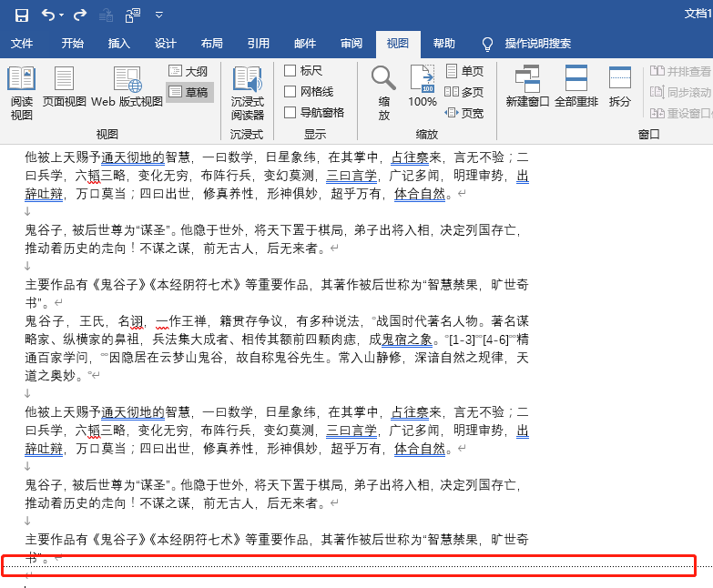Click the Save icon in quick access toolbar
Screen dimensions: 713x588
[x=21, y=15]
